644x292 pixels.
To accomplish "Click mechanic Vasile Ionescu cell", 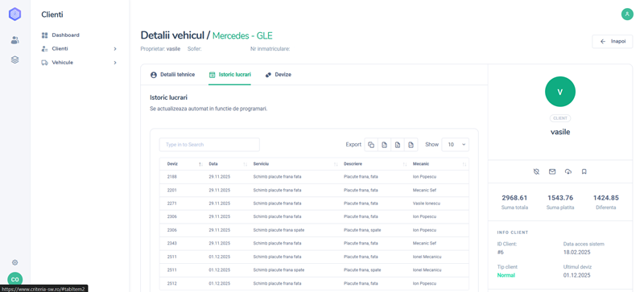I will (427, 204).
